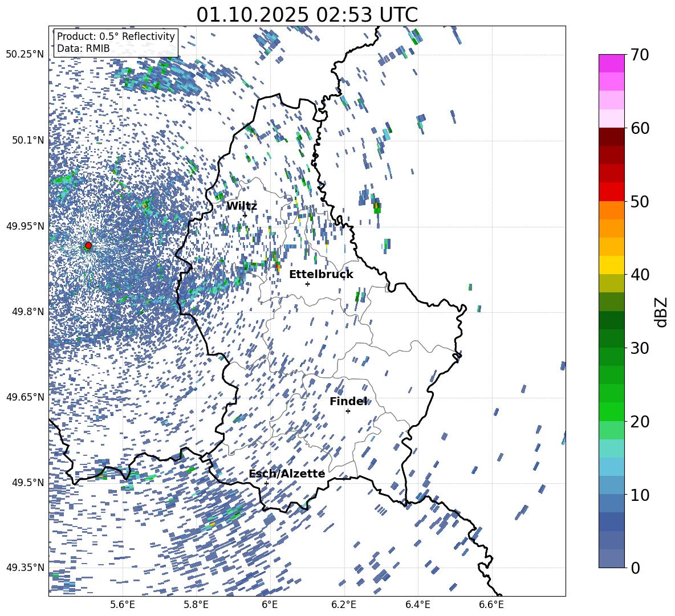Click the 6.2°E longitude tick label
The image size is (675, 616).
tap(344, 605)
